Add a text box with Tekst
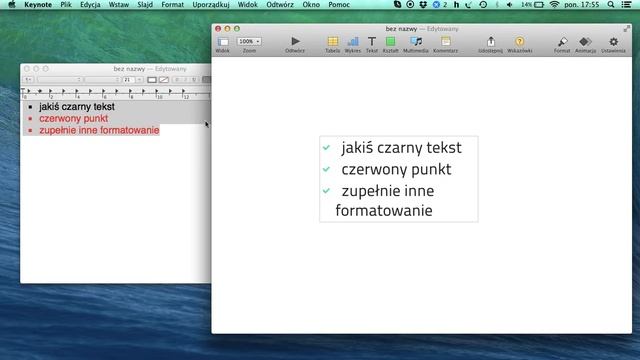The image size is (640, 360). tap(371, 44)
